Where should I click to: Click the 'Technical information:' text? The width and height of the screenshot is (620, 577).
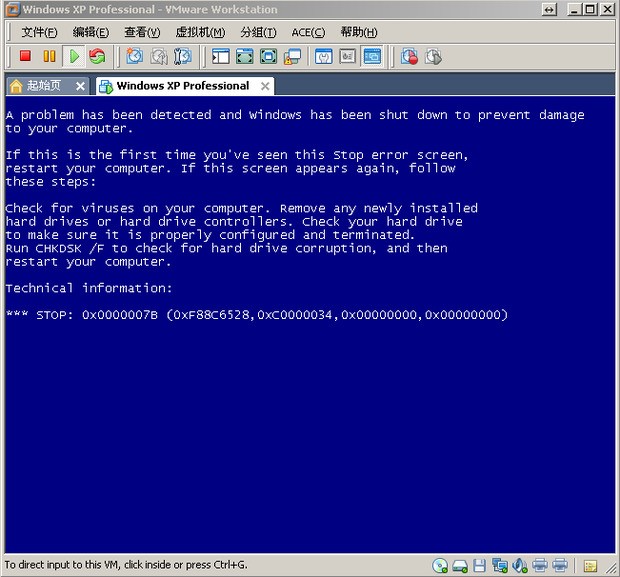[89, 288]
